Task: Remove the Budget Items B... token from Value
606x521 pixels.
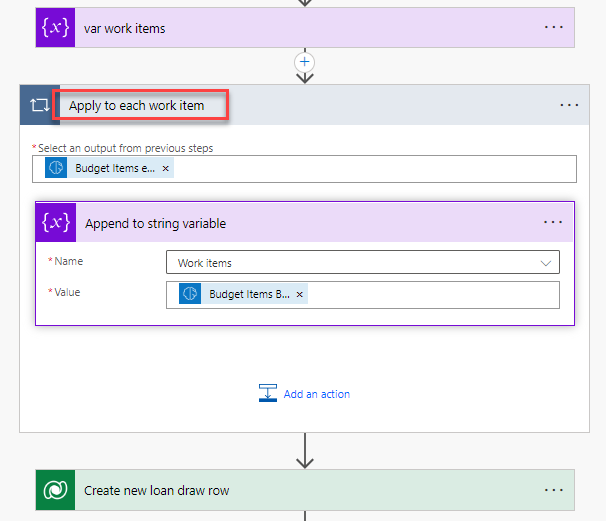Action: 300,295
